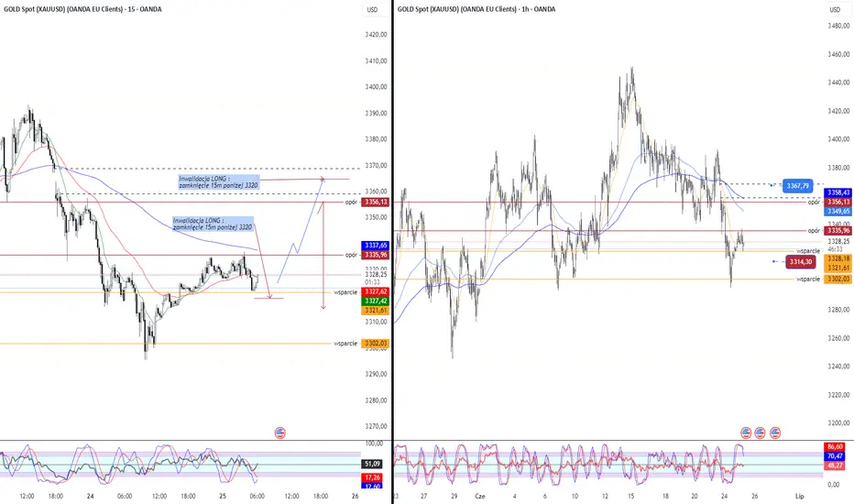Click the green 3327,42 price tag
This screenshot has height=504, width=854.
pyautogui.click(x=376, y=301)
